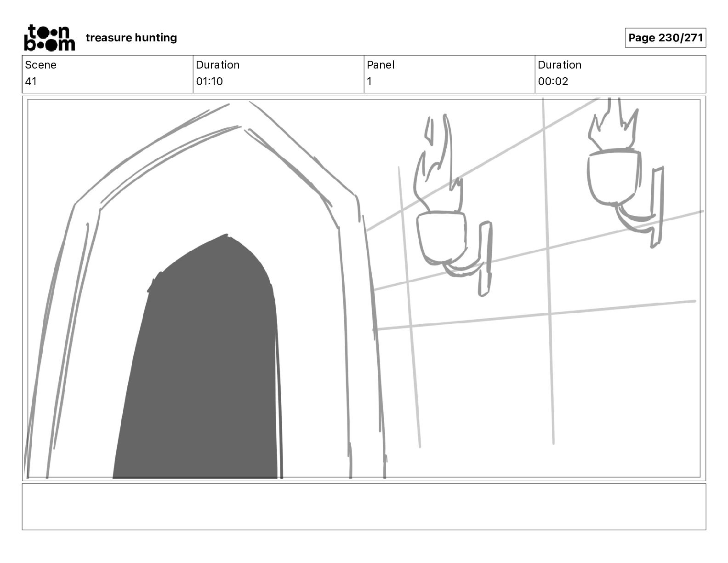Click the 'Scene' header label
728x563 pixels.
pos(40,65)
